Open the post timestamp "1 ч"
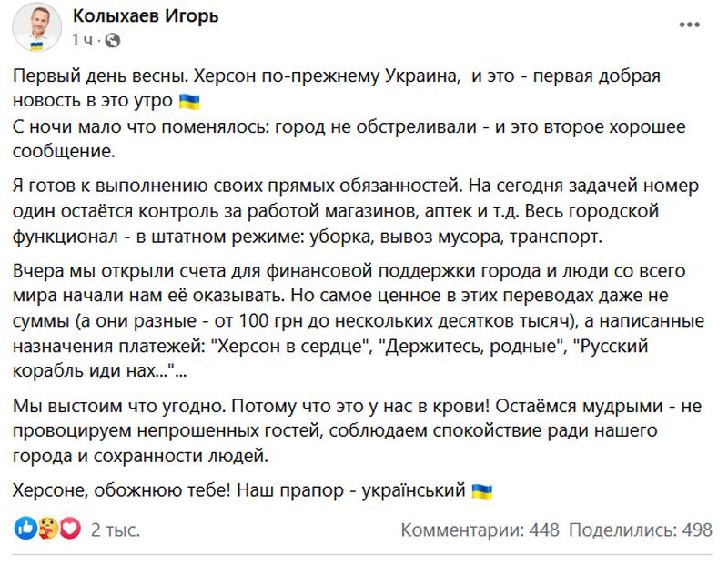Viewport: 728px width, 565px height. pos(82,40)
